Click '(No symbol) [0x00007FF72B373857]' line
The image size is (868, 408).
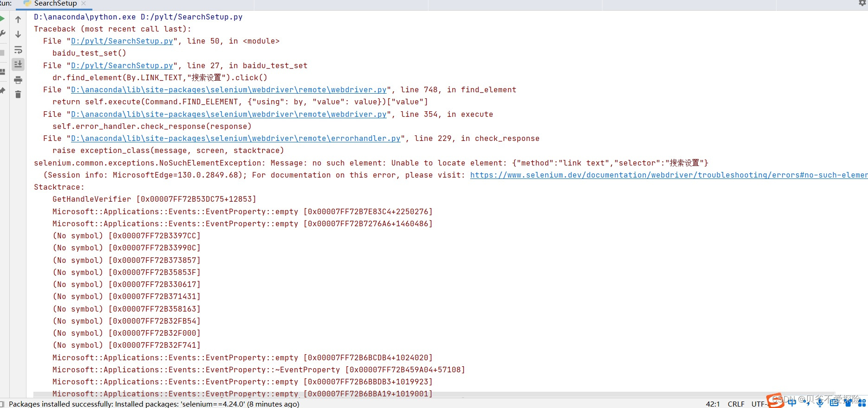tap(126, 261)
